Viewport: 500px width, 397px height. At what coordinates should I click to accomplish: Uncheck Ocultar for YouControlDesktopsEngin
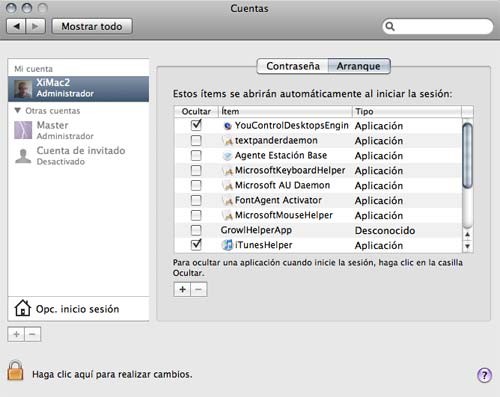(196, 125)
